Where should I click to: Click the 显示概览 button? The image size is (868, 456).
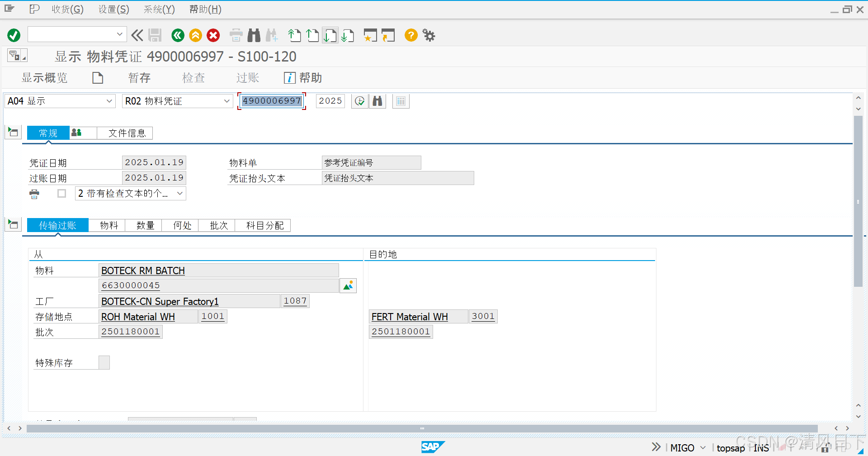(45, 77)
